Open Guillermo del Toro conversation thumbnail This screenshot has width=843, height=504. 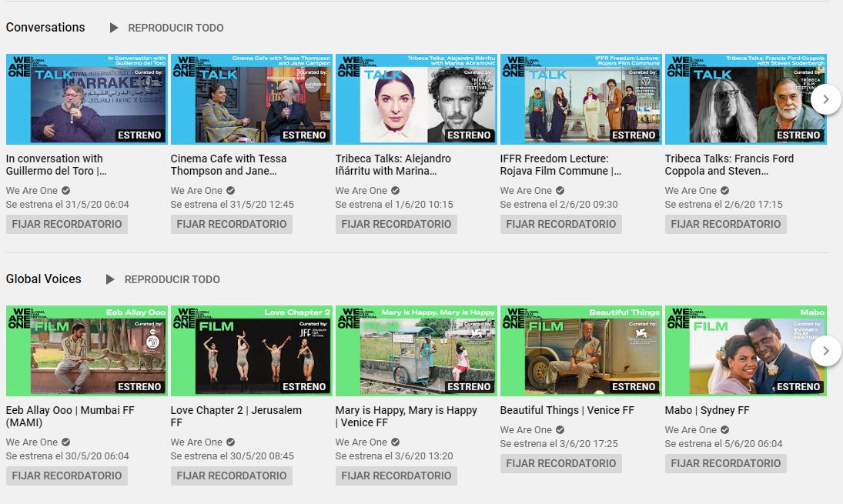pos(86,98)
